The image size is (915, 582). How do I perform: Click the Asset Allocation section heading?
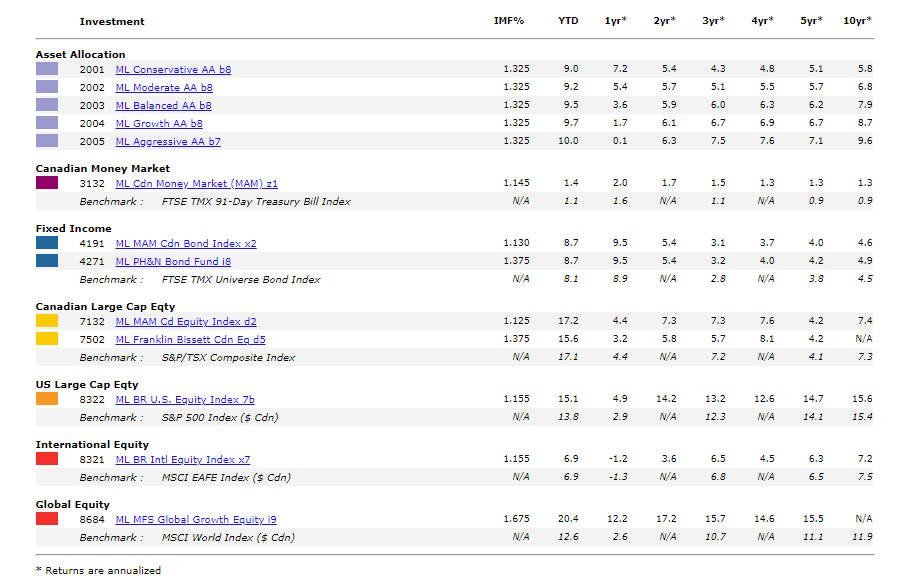[x=81, y=55]
